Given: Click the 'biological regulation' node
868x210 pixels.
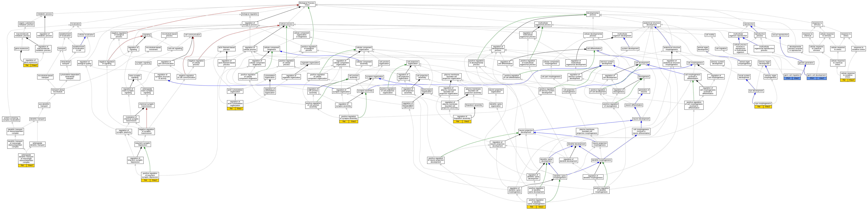Looking at the screenshot, I should point(250,14).
